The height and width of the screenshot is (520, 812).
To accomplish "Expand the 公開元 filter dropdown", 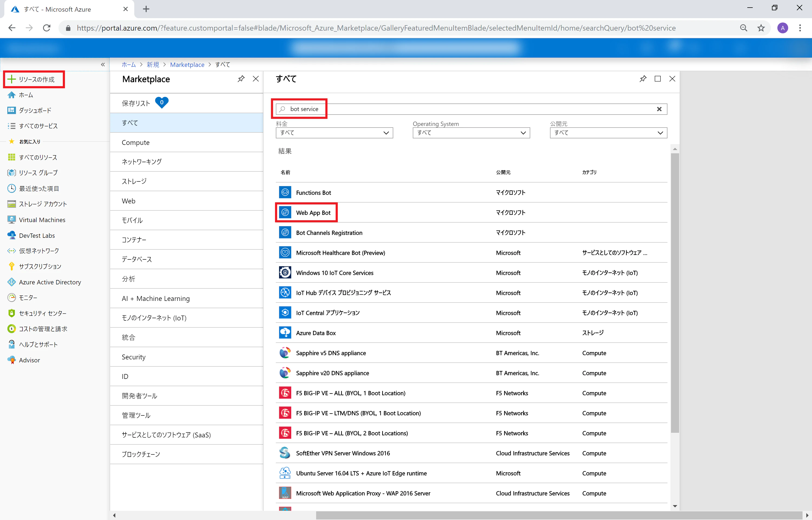I will [608, 133].
